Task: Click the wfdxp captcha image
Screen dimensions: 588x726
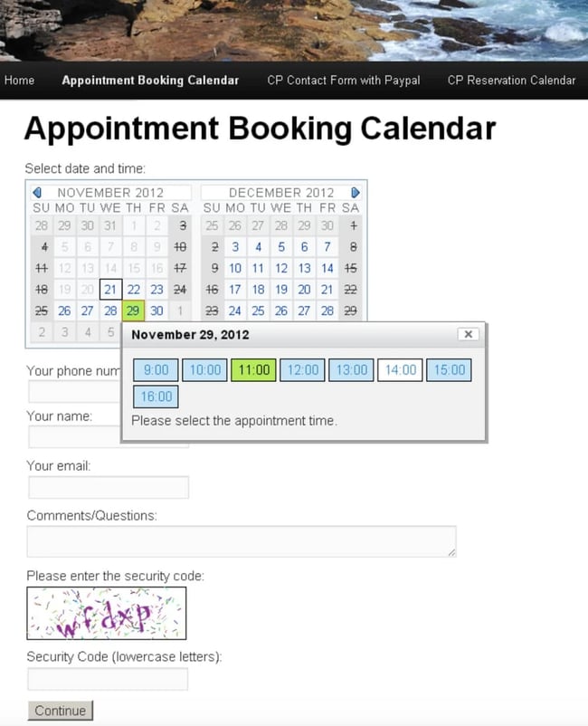Action: tap(106, 613)
